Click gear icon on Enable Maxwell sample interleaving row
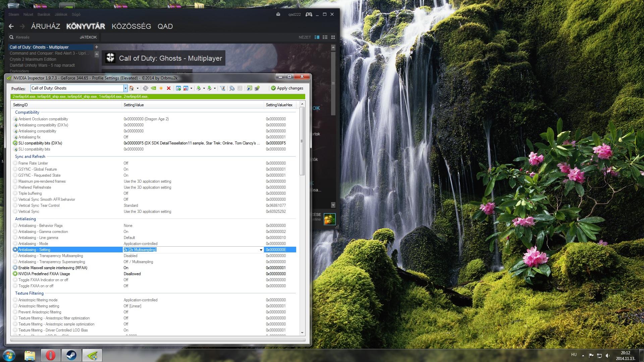Image resolution: width=644 pixels, height=362 pixels. click(15, 268)
